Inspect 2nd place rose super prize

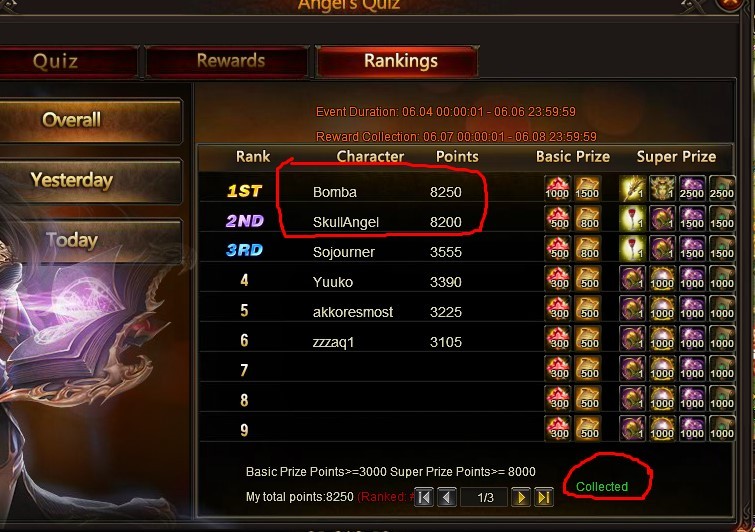[x=632, y=219]
